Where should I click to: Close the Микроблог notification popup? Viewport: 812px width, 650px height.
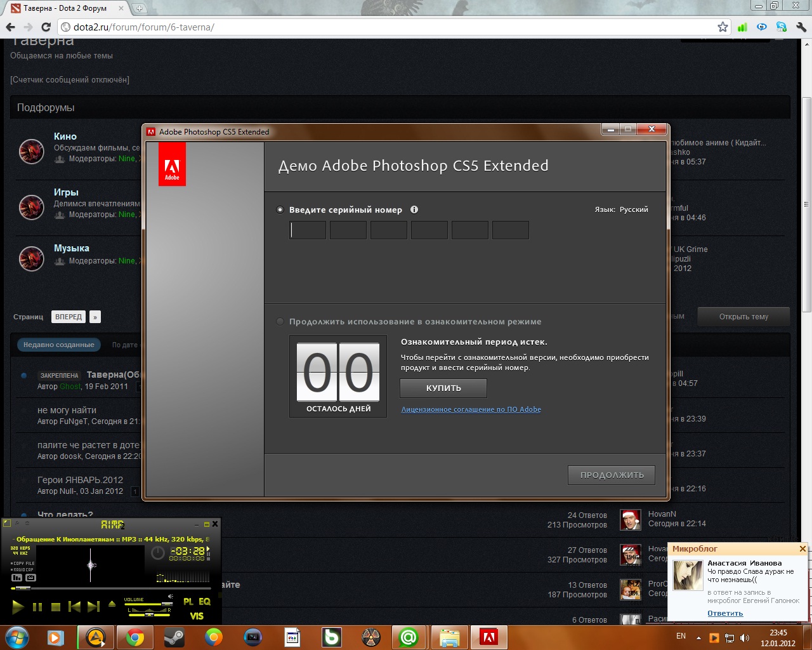coord(802,548)
